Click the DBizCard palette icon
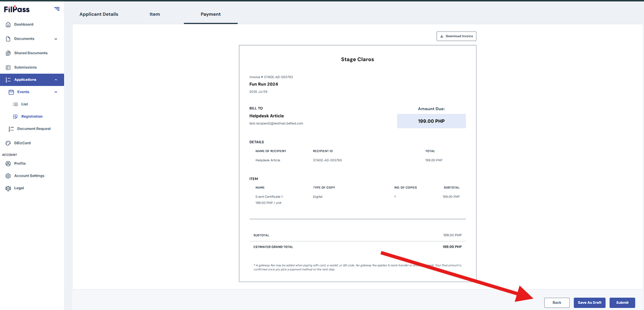This screenshot has width=644, height=310. [x=8, y=143]
